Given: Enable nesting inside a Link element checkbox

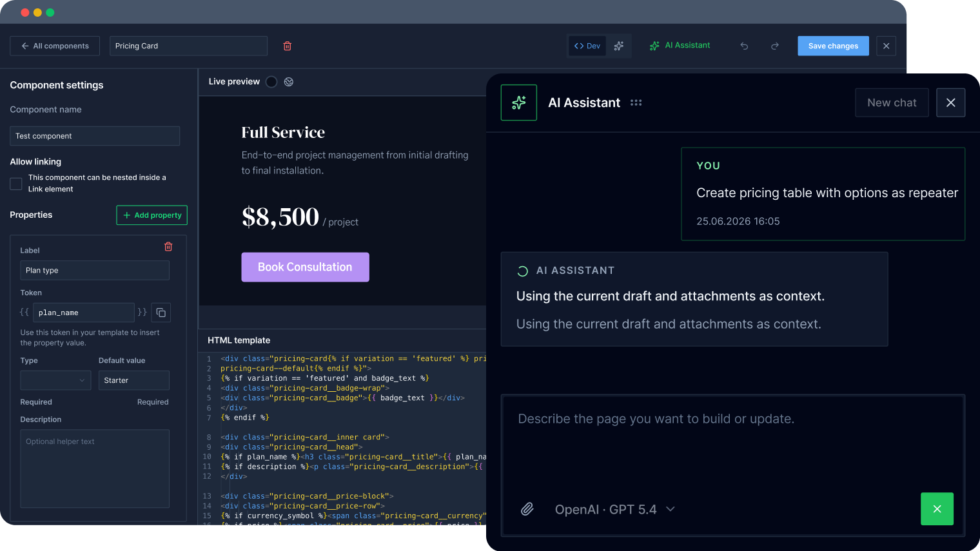Looking at the screenshot, I should pyautogui.click(x=16, y=184).
